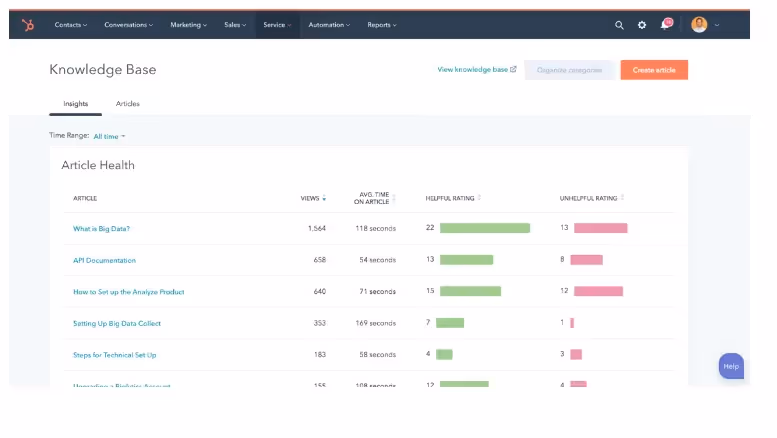777x438 pixels.
Task: Click the 640 views value
Action: coord(320,291)
